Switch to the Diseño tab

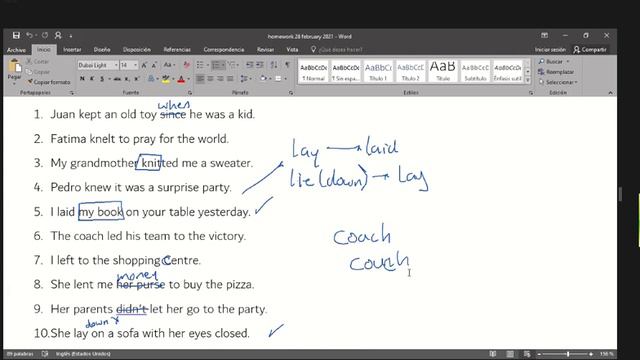click(x=102, y=50)
